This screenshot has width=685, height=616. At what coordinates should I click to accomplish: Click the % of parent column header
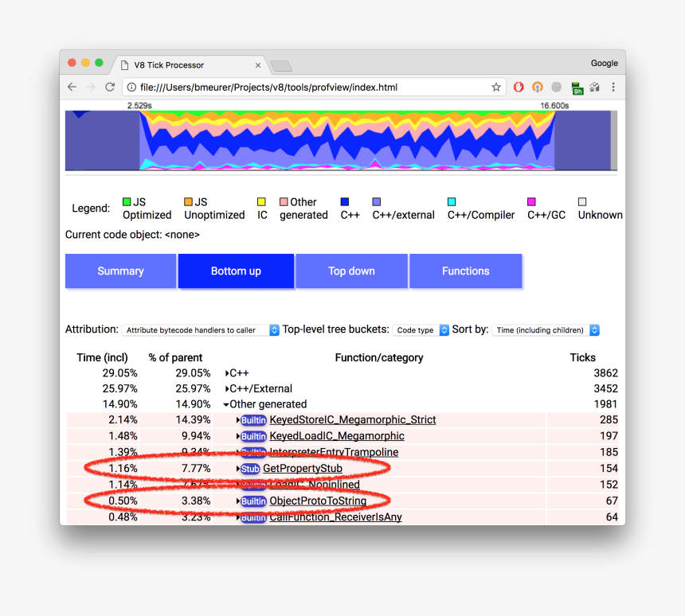click(x=175, y=357)
